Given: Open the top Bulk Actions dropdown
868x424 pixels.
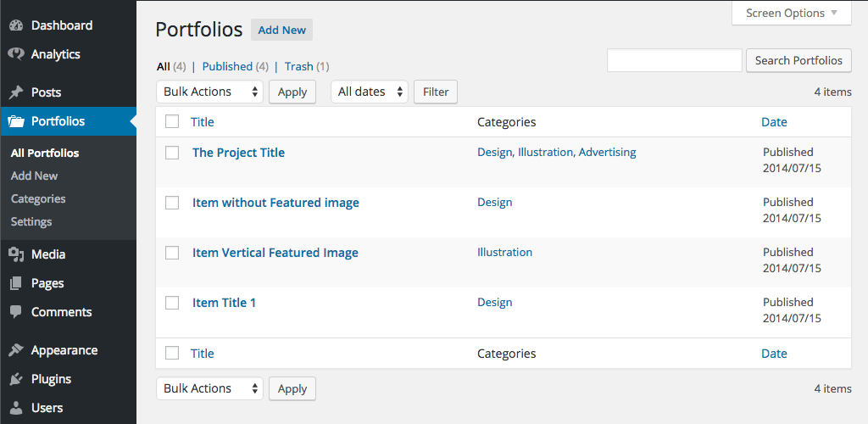Looking at the screenshot, I should pyautogui.click(x=210, y=92).
